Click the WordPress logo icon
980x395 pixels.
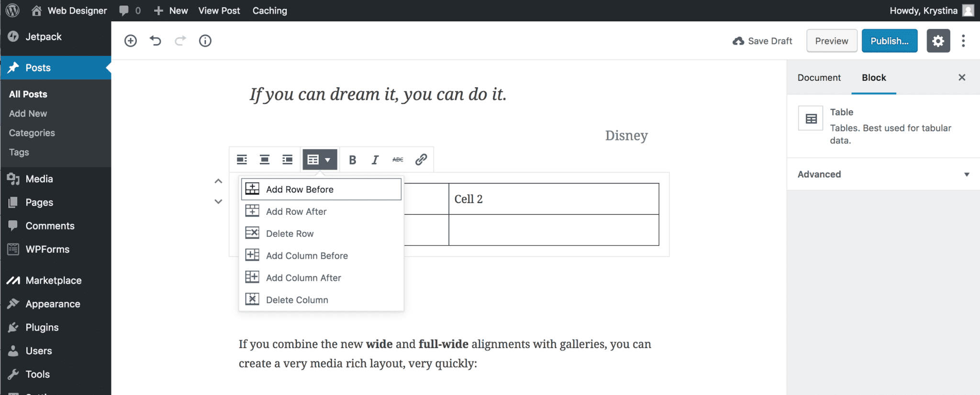[13, 11]
